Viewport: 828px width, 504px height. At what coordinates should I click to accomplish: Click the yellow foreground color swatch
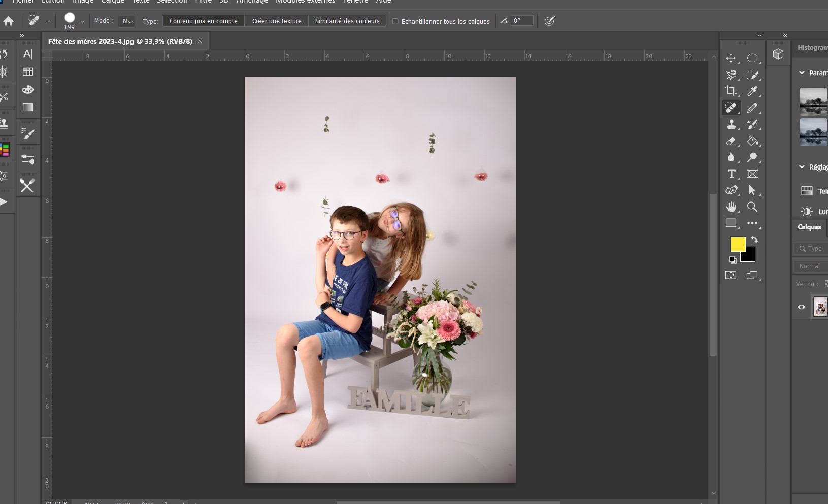point(737,244)
